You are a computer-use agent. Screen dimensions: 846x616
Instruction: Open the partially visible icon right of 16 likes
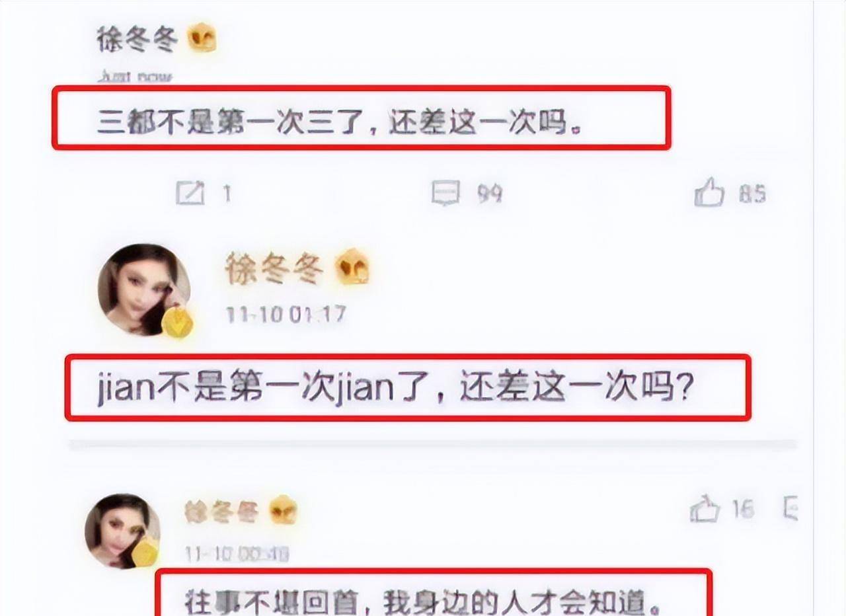(x=789, y=510)
